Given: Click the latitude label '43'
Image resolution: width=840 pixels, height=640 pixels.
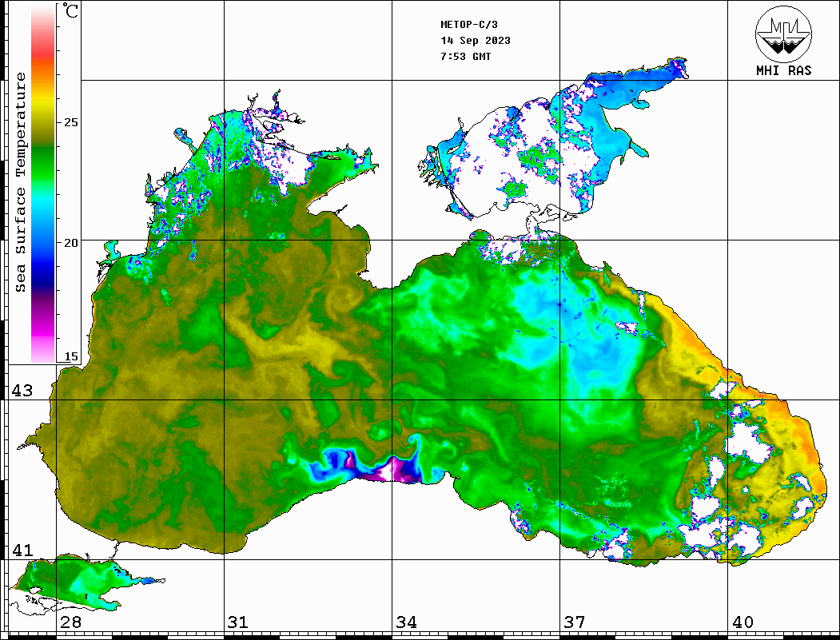Looking at the screenshot, I should click(22, 391).
